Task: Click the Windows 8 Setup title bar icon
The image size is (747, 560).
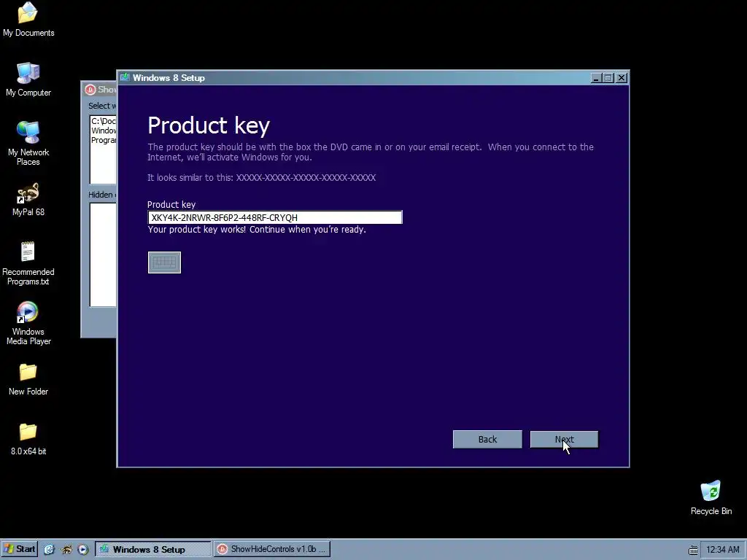Action: pos(125,77)
